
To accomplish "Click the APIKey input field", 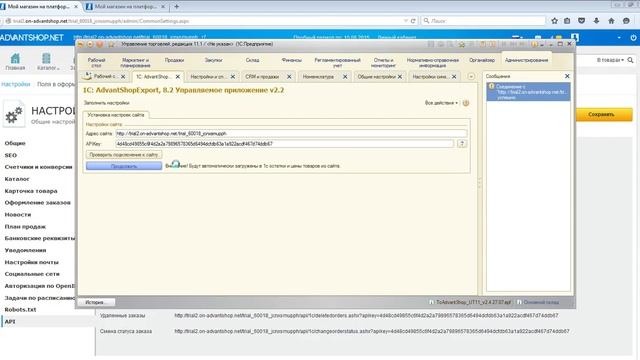I will tap(284, 144).
